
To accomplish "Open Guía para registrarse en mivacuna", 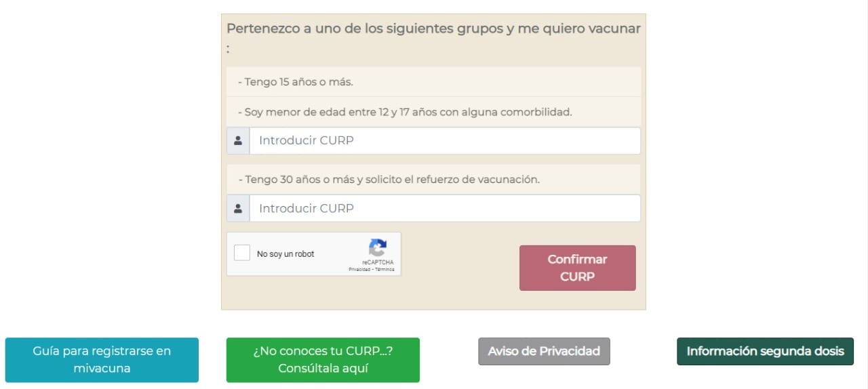I will [102, 360].
